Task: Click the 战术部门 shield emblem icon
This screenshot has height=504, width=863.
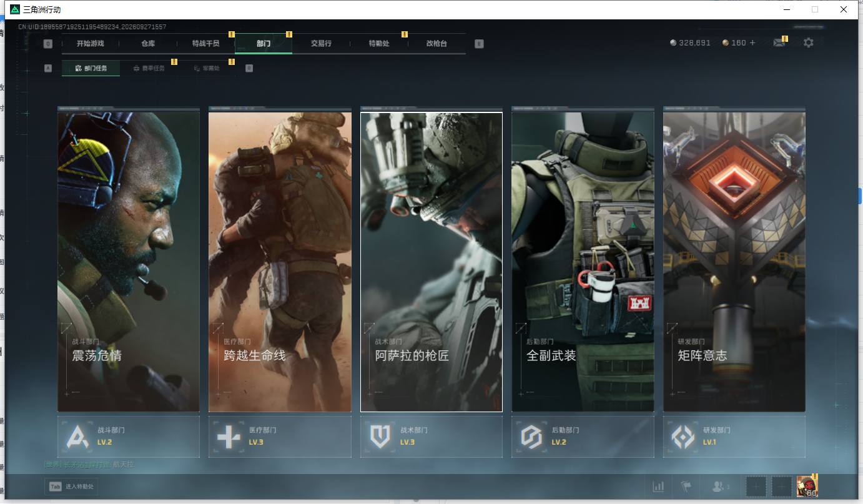Action: tap(380, 437)
